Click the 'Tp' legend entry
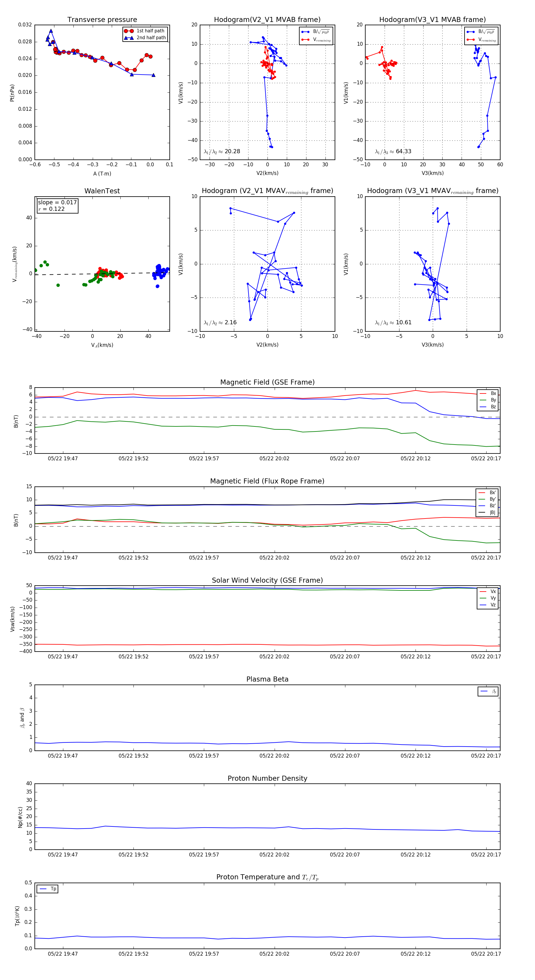Viewport: 535px width, 980px height. click(x=48, y=889)
